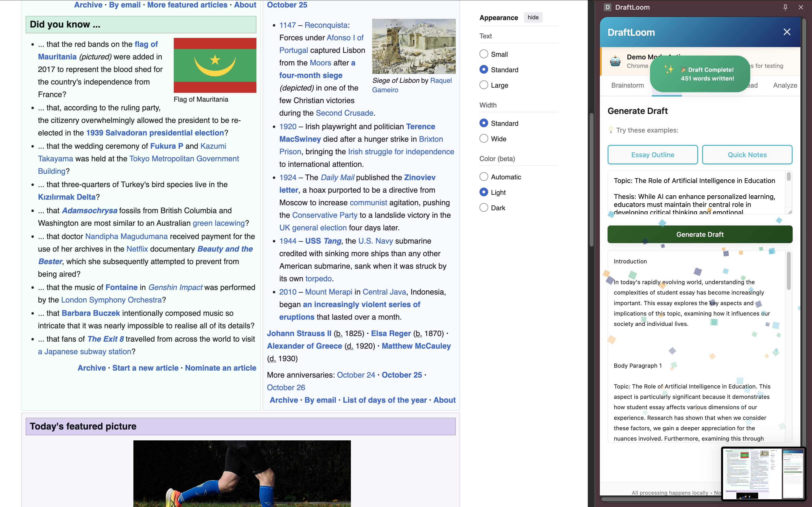Hide the Appearance panel
The width and height of the screenshot is (812, 507).
coord(533,17)
